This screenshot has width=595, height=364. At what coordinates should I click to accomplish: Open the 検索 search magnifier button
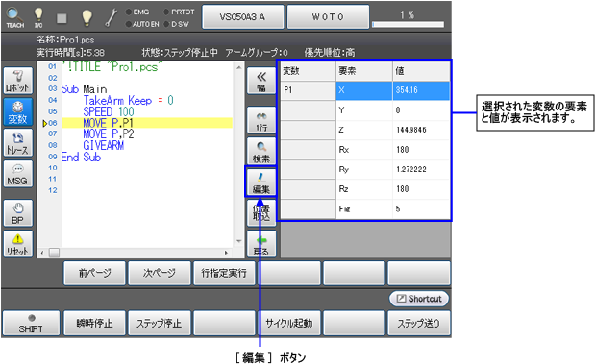coord(261,151)
